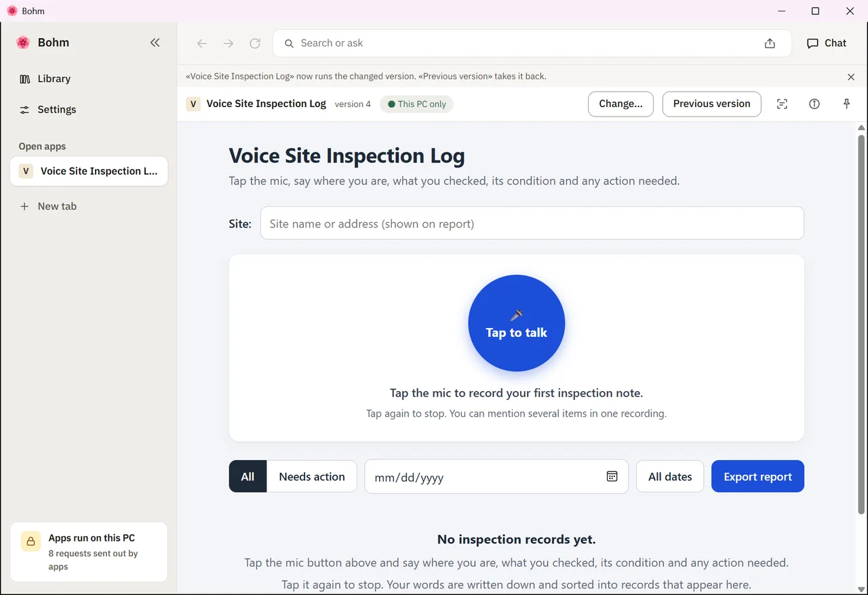
Task: Open the Chat panel
Action: pos(827,43)
